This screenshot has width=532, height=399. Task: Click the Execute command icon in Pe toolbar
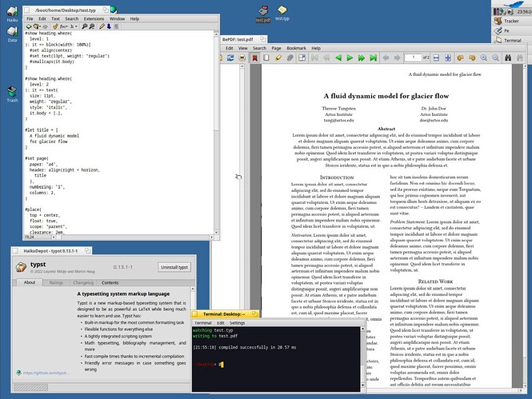[x=55, y=26]
